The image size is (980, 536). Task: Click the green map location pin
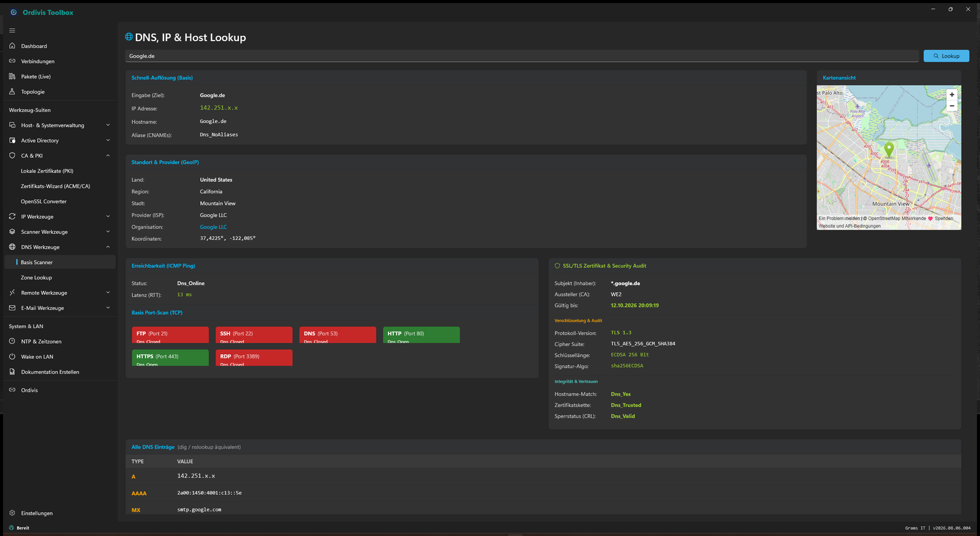889,149
